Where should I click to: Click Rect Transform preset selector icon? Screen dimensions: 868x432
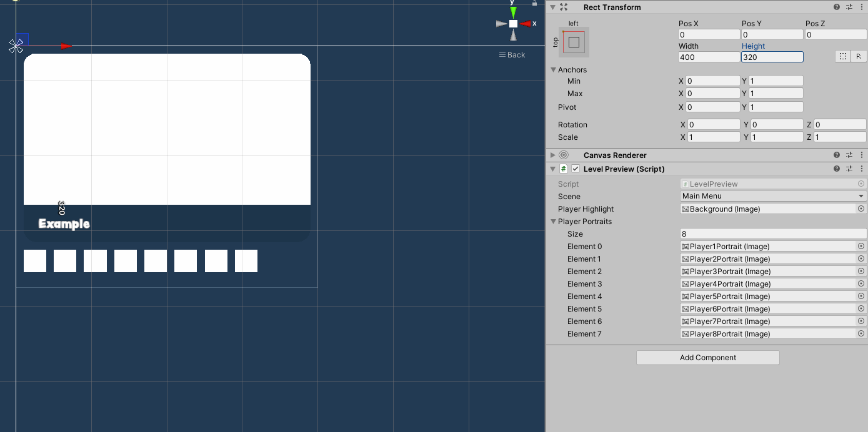click(x=849, y=7)
